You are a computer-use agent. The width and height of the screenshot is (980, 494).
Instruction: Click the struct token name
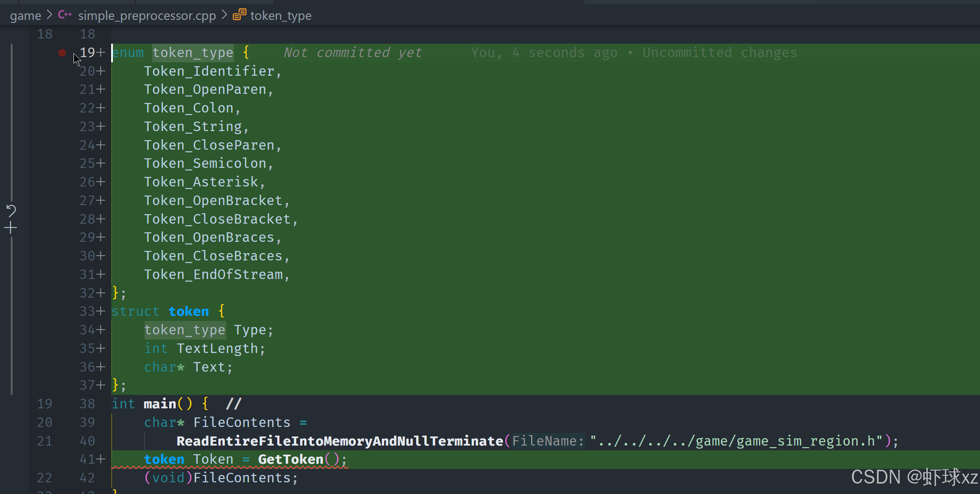pos(189,311)
